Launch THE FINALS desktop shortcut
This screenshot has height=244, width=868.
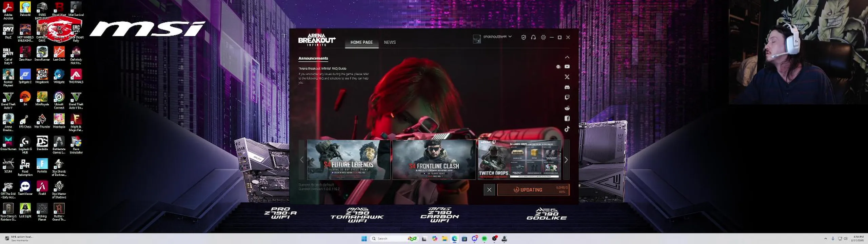pyautogui.click(x=76, y=76)
